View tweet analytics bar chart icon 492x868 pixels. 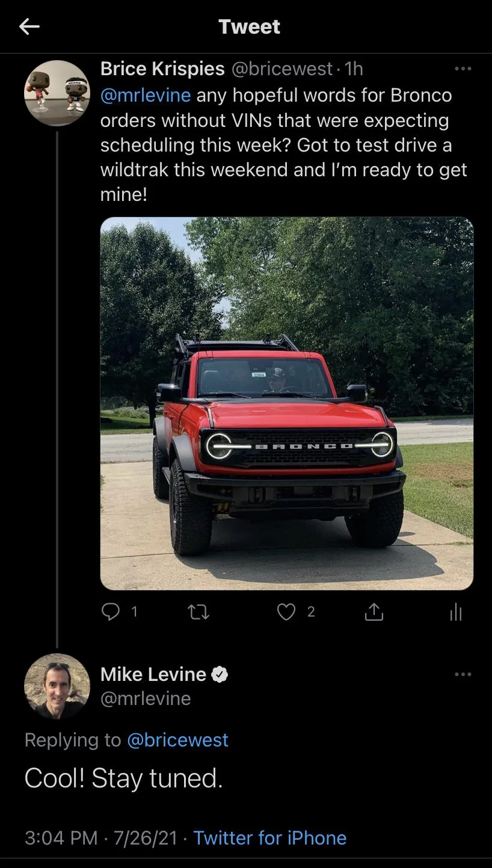[456, 612]
